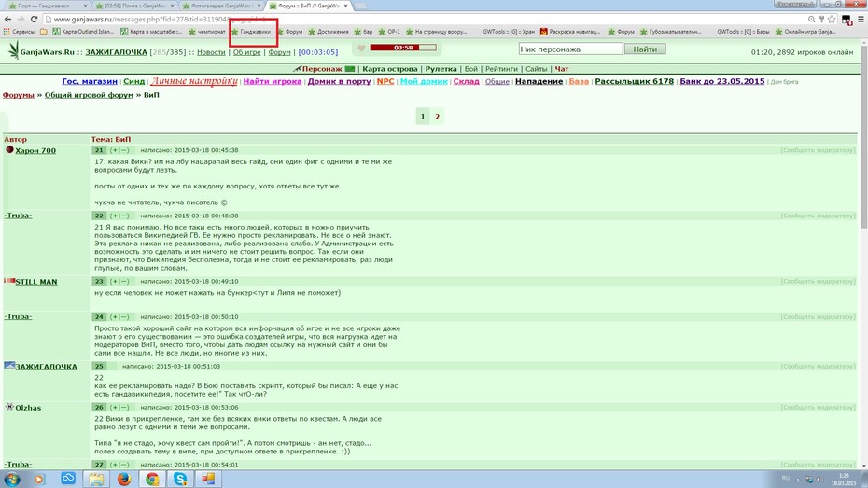Screen dimensions: 868x488
Task: Open the Chrome menu hamburger icon
Action: pyautogui.click(x=861, y=19)
